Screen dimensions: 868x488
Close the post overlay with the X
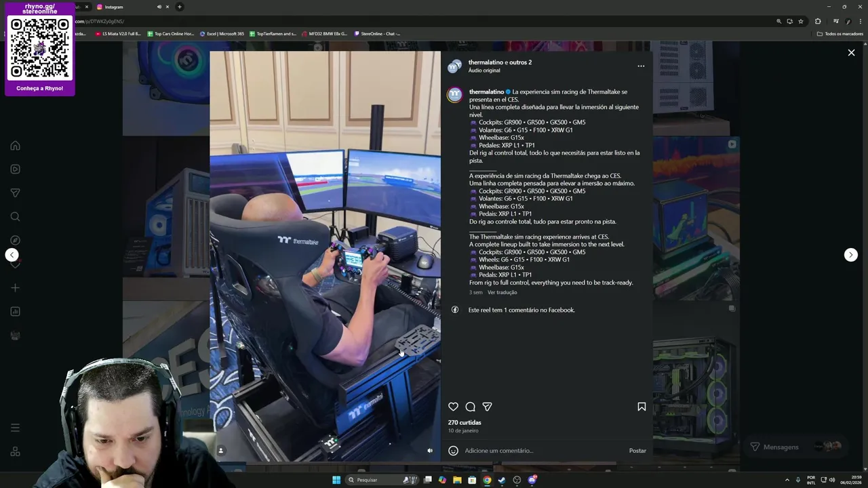coord(851,52)
